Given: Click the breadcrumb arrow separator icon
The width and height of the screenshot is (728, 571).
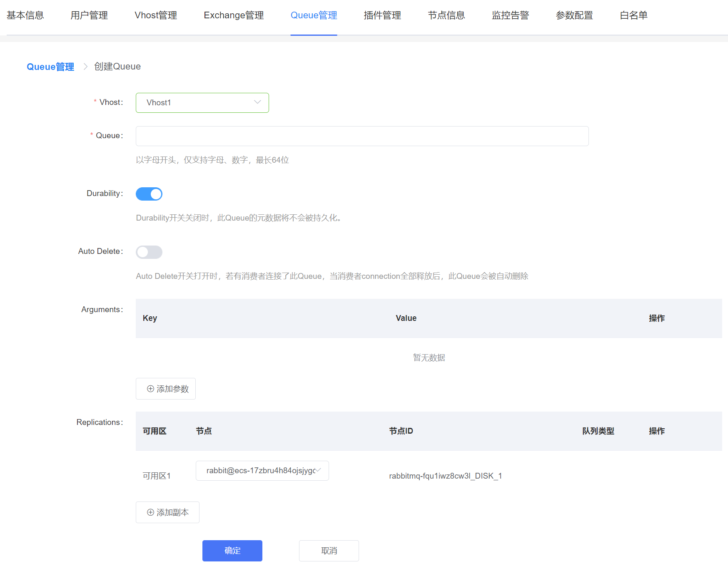Looking at the screenshot, I should [85, 67].
